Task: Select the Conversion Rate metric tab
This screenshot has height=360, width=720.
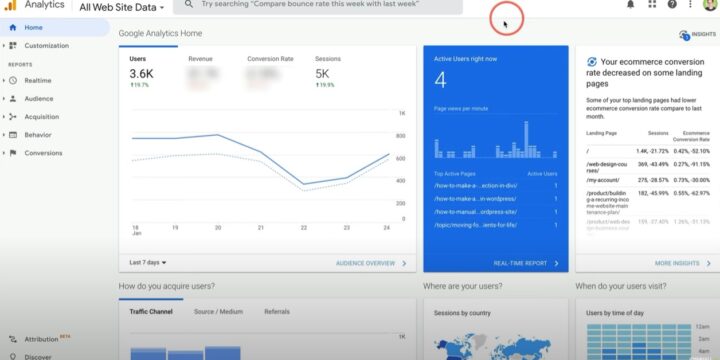Action: 270,72
